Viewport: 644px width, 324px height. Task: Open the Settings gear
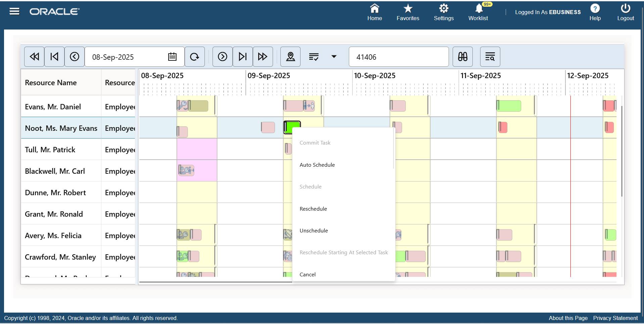click(444, 12)
